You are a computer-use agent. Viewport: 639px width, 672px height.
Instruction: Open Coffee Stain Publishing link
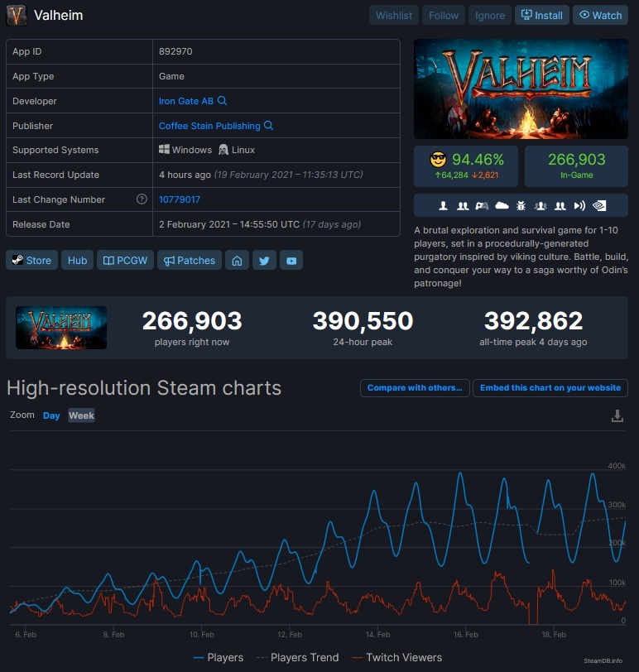click(209, 126)
